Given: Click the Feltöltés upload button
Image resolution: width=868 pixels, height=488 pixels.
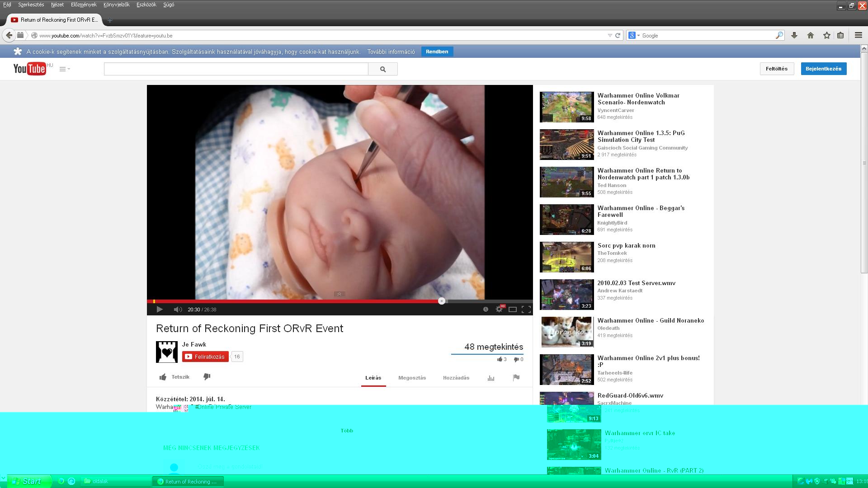Looking at the screenshot, I should [777, 69].
